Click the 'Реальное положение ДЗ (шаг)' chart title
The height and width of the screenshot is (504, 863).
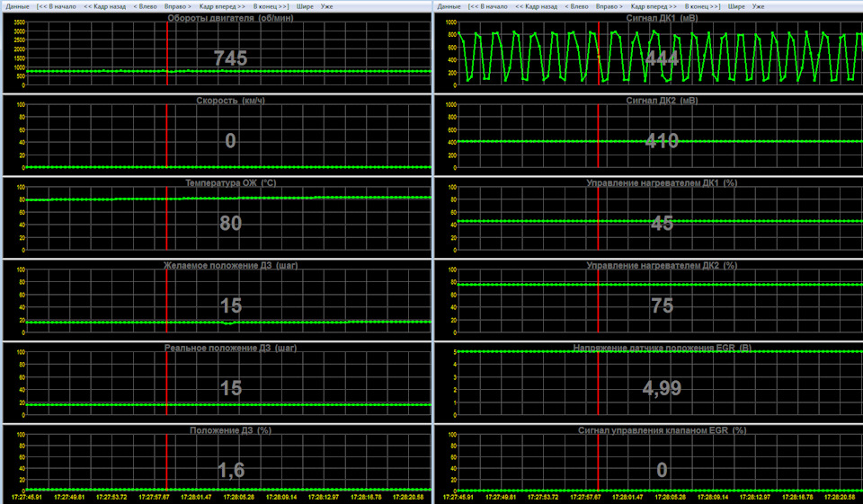tap(231, 348)
